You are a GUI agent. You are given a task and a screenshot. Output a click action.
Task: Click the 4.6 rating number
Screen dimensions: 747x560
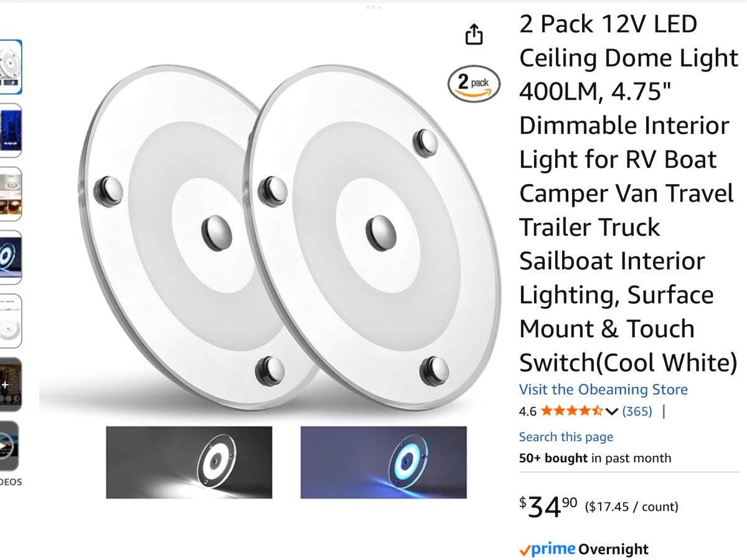click(527, 411)
